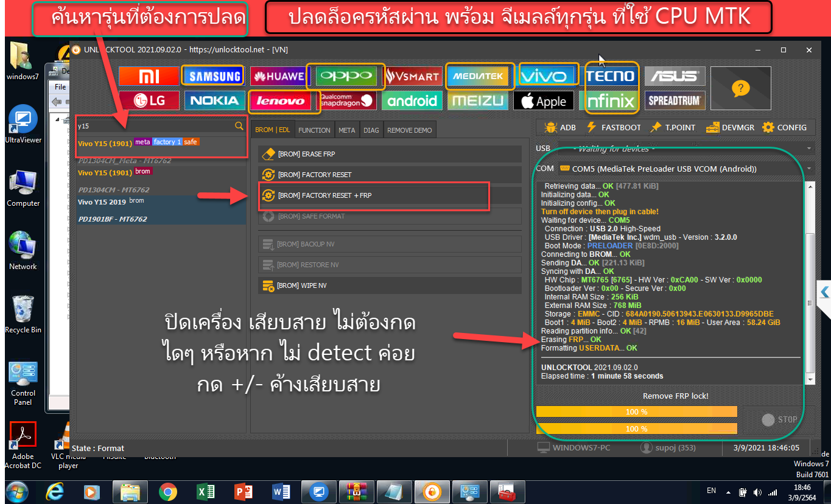Open Control Panel desktop icon
This screenshot has height=504, width=831.
point(23,383)
